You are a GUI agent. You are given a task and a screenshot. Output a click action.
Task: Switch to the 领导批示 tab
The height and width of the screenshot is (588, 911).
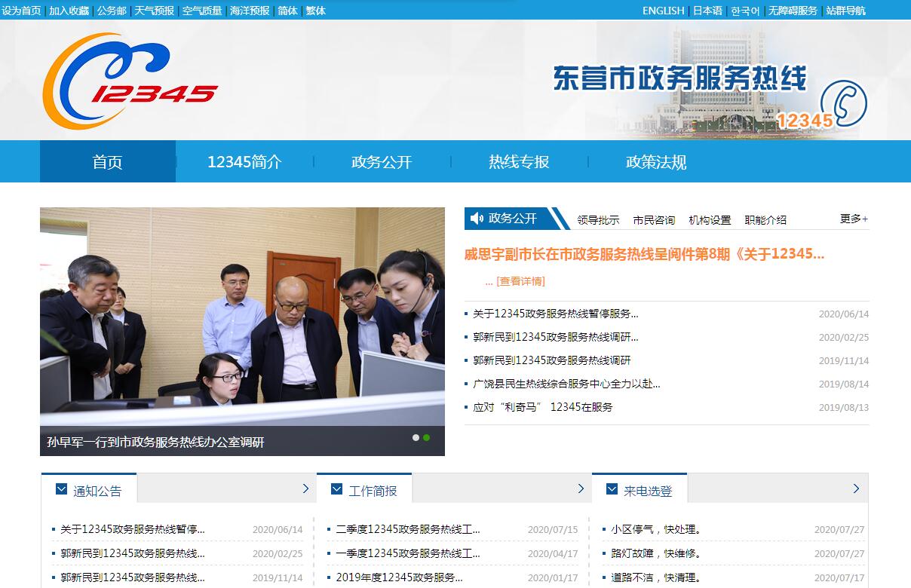coord(598,220)
